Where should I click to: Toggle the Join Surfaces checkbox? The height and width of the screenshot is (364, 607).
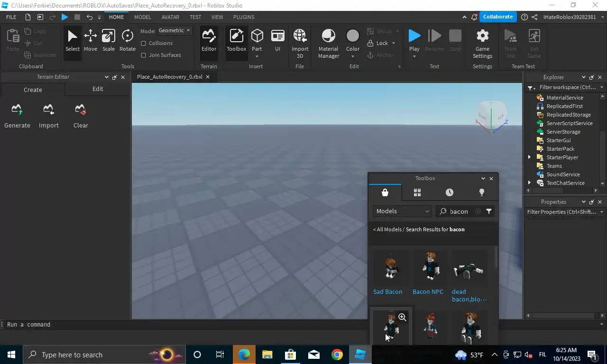pyautogui.click(x=143, y=55)
